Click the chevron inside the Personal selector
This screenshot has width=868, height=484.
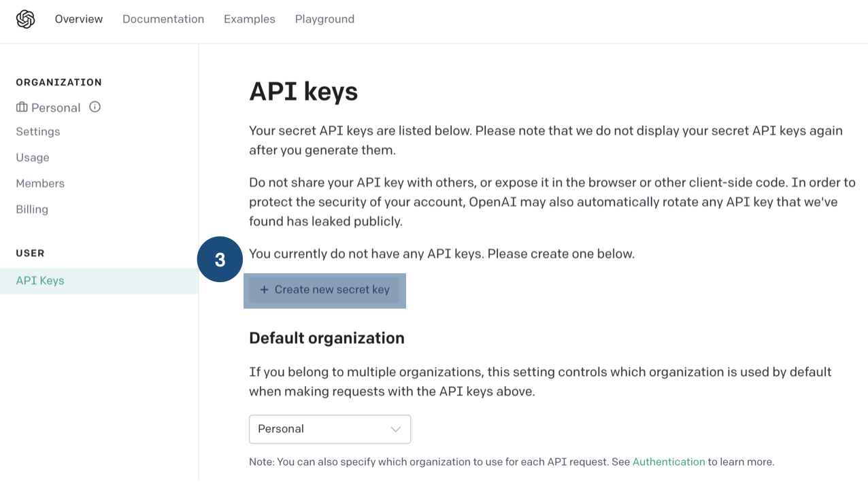pyautogui.click(x=395, y=429)
